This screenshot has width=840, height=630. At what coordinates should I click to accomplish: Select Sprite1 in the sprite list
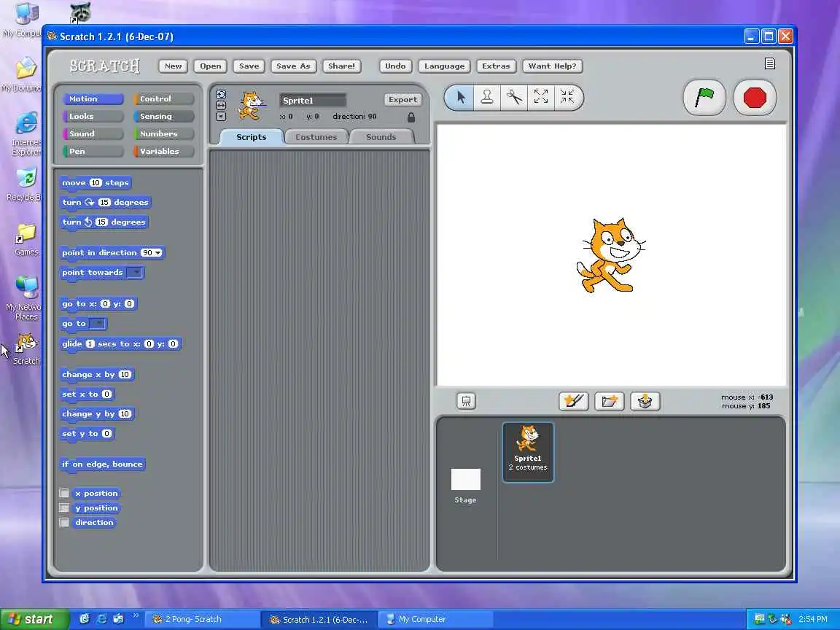point(528,452)
